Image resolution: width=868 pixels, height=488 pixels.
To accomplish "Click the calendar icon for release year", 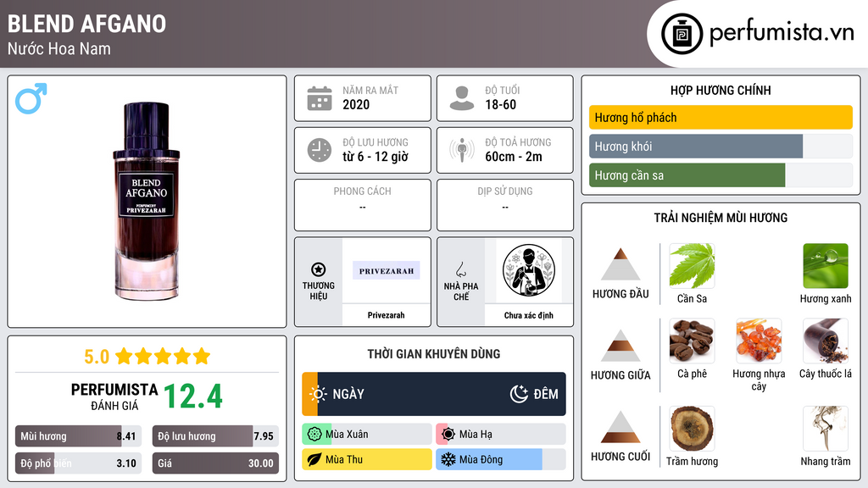I will [x=320, y=98].
